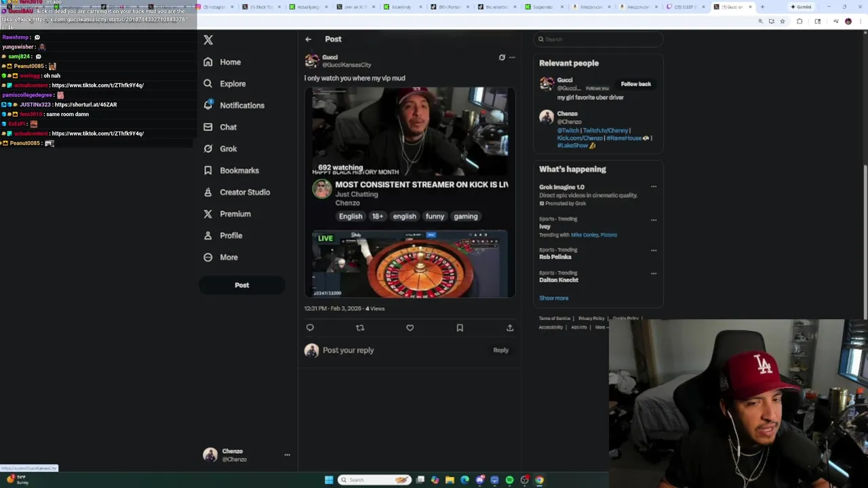The width and height of the screenshot is (868, 488).
Task: Open the Kick.com/Chenzo link
Action: [x=580, y=138]
